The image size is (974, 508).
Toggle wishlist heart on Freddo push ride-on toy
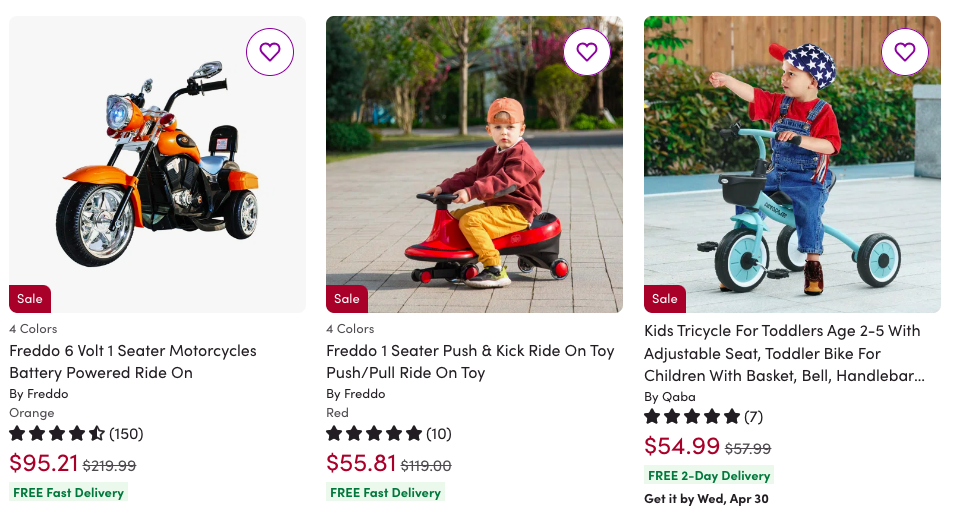pos(586,52)
